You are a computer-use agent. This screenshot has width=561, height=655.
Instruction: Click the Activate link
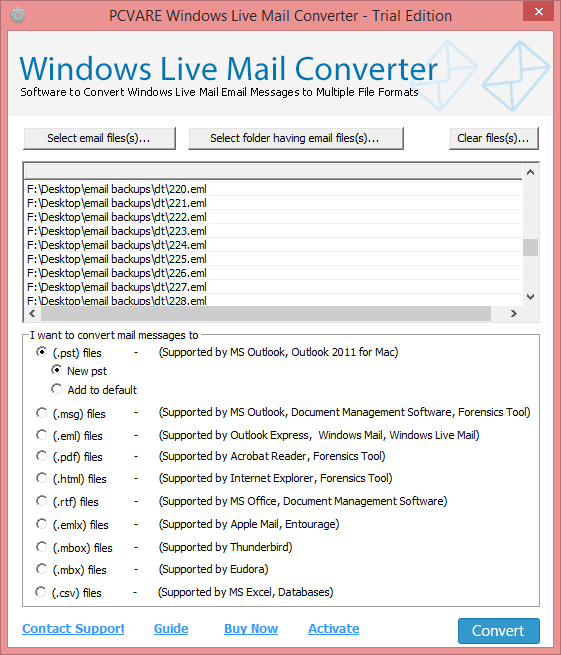[333, 629]
